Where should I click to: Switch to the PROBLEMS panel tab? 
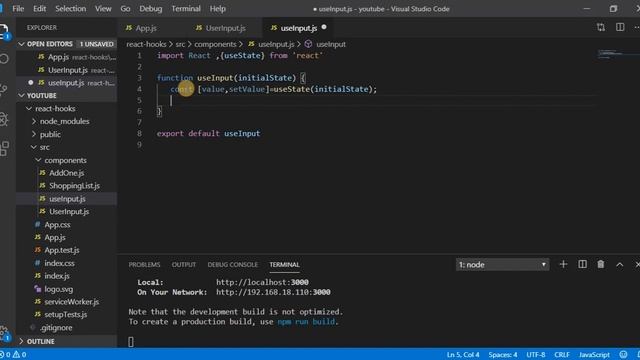coord(144,264)
